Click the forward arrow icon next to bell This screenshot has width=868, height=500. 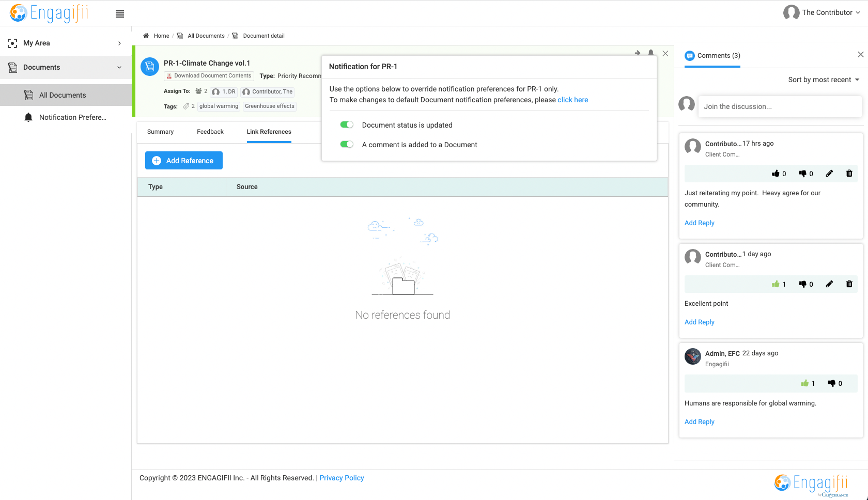(638, 53)
